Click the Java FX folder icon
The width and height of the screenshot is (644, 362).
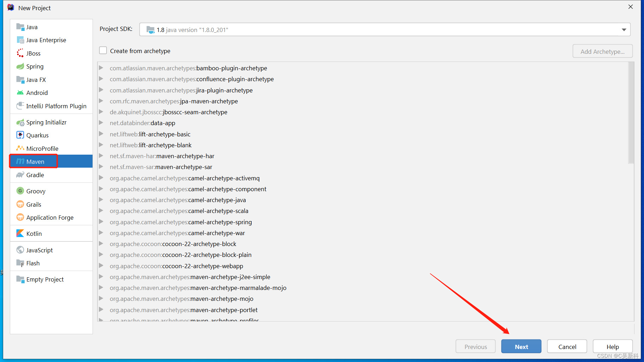pos(20,79)
